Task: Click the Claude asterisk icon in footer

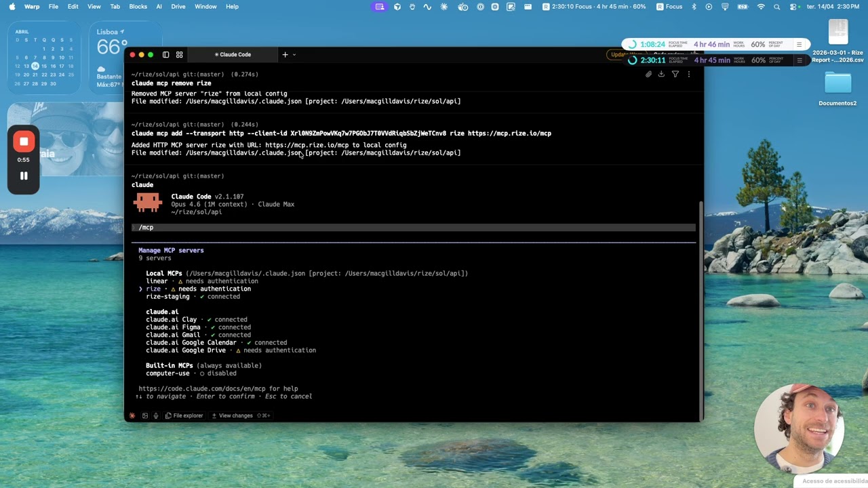Action: 132,415
